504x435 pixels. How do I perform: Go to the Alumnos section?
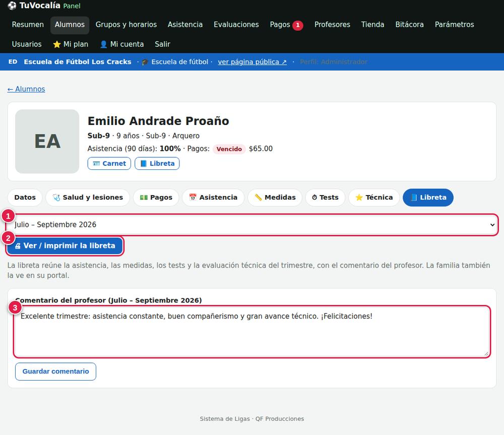[70, 25]
